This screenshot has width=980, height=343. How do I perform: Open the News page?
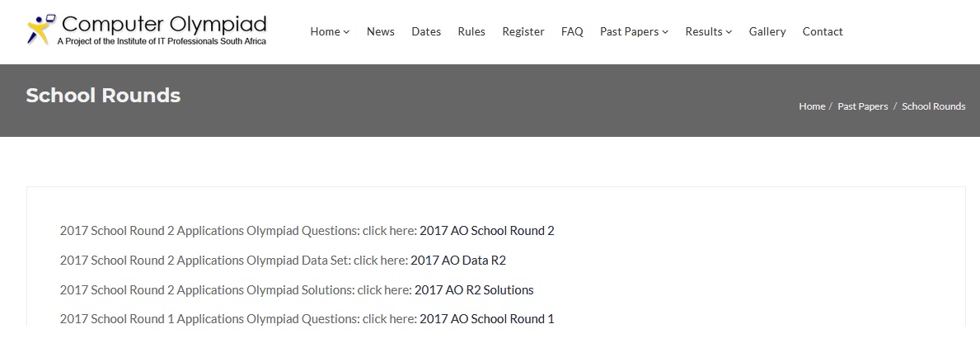(x=381, y=31)
